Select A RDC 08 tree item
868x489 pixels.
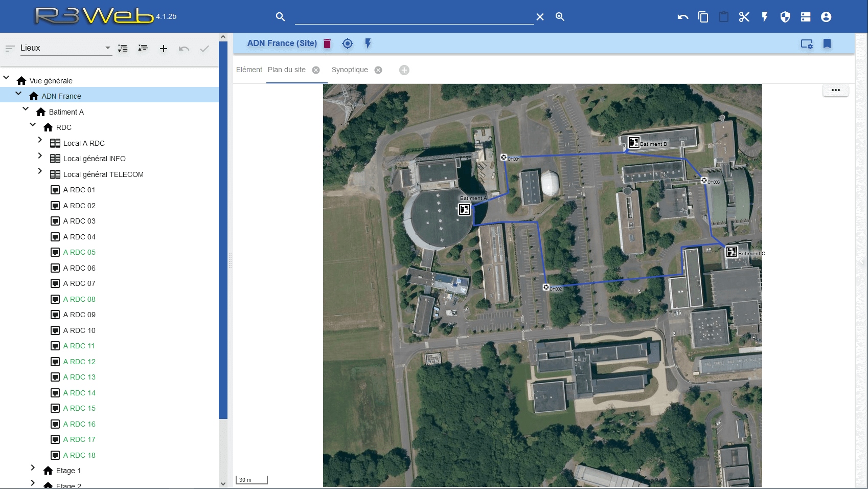(79, 299)
